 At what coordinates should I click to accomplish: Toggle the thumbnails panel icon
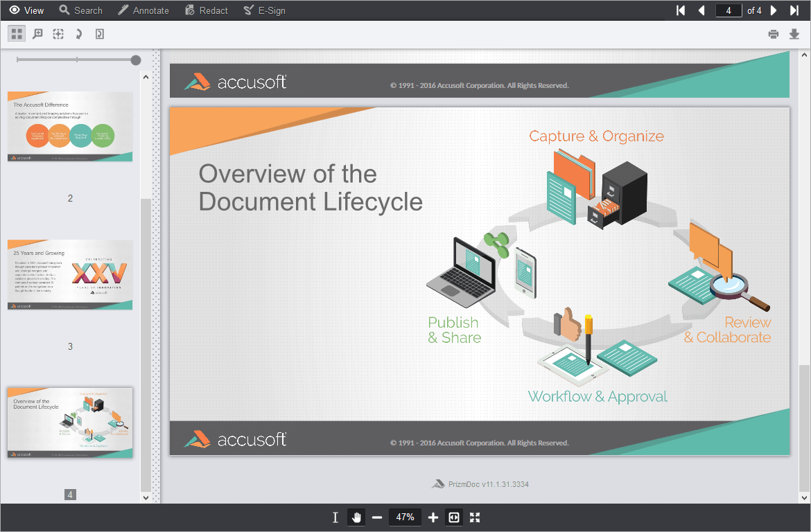pos(17,33)
